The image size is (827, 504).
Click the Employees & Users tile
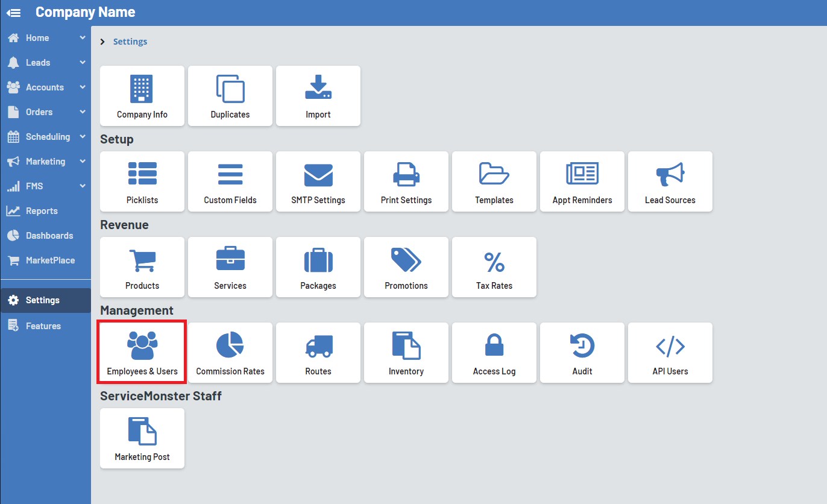tap(142, 353)
